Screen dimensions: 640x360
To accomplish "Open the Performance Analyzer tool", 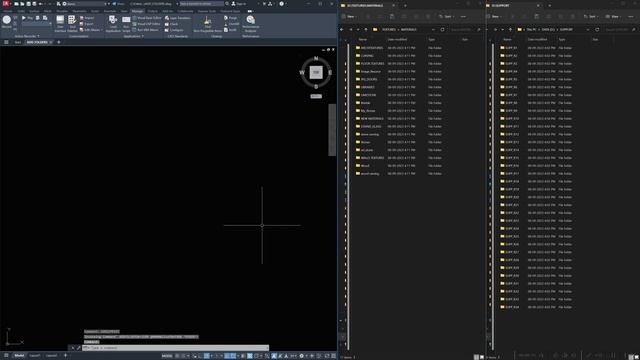I will click(x=251, y=24).
